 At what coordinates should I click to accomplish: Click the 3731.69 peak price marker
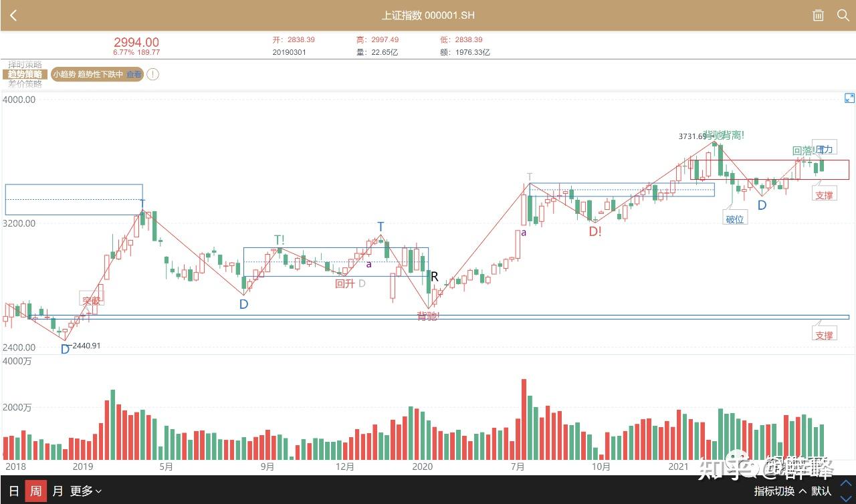(692, 136)
